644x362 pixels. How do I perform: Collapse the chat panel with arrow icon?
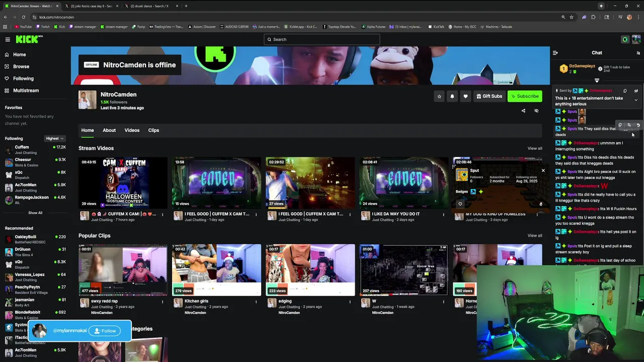point(555,53)
